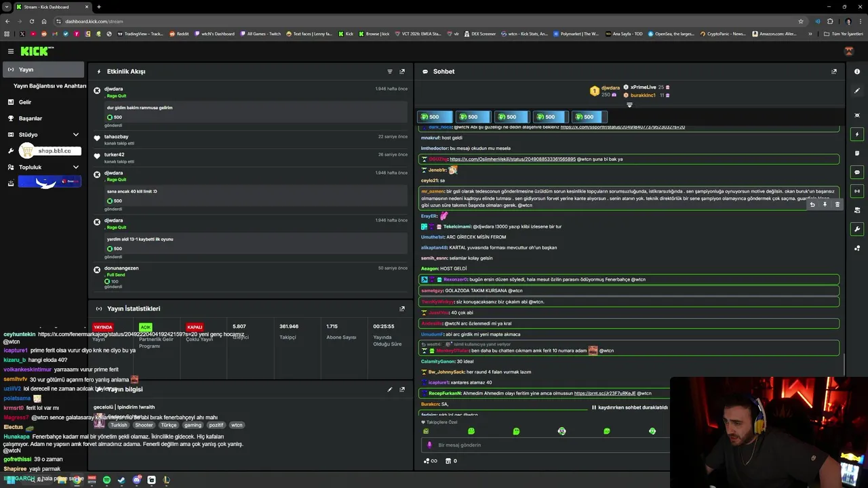Pop out the Etkinlik Akışı panel
The image size is (868, 488).
pos(402,71)
